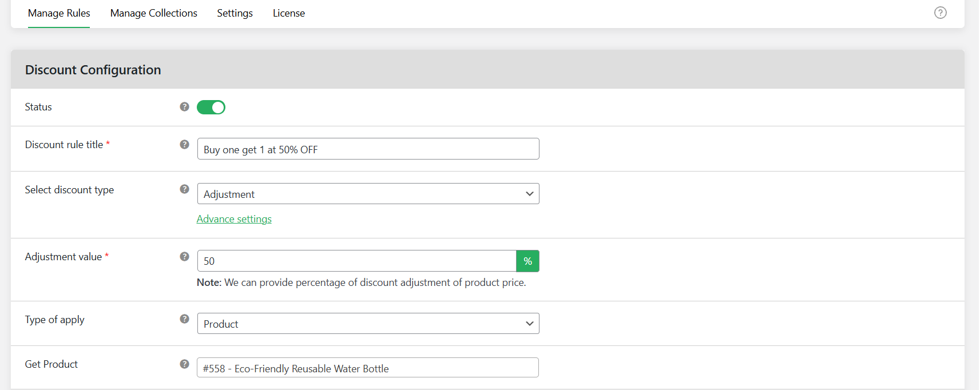
Task: Click the Discount rule title input field
Action: 368,149
